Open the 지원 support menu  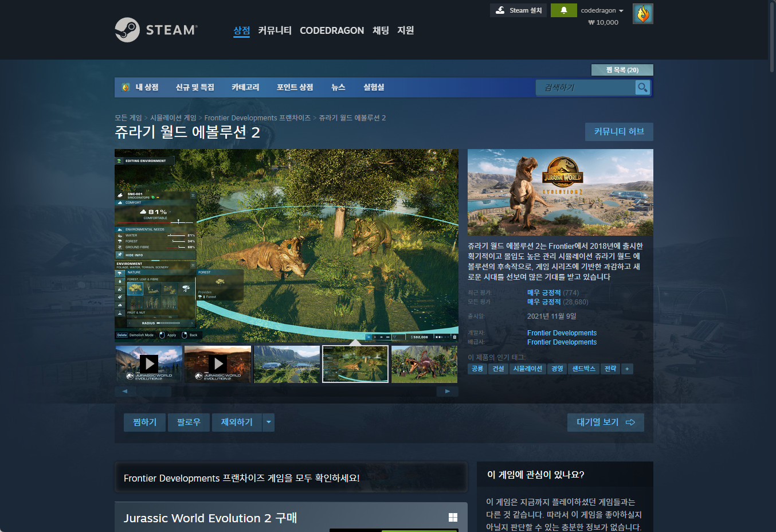click(405, 30)
